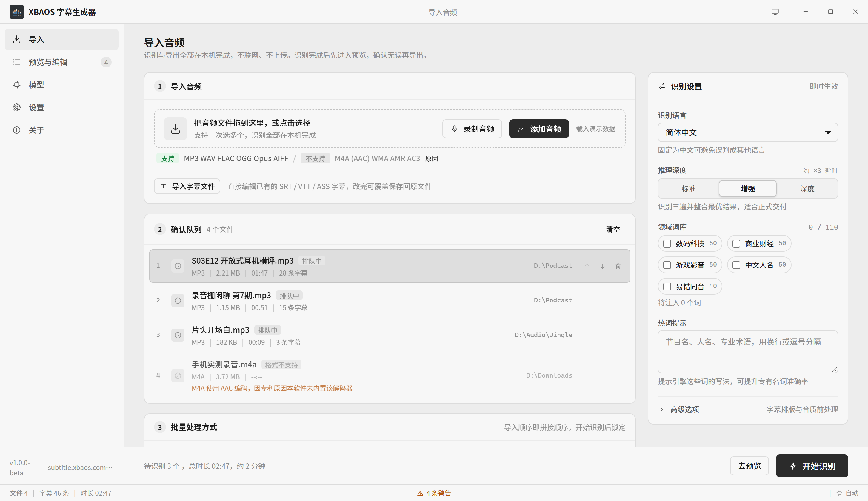Click the subtitle.xbaos.com link in sidebar

coord(80,467)
